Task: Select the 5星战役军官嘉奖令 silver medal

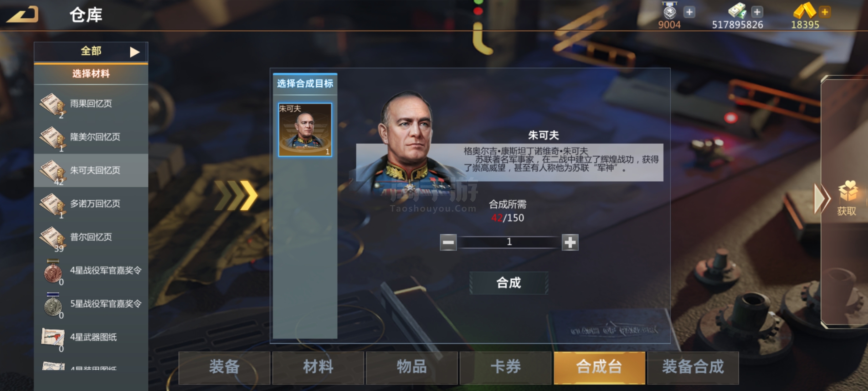Action: point(53,305)
